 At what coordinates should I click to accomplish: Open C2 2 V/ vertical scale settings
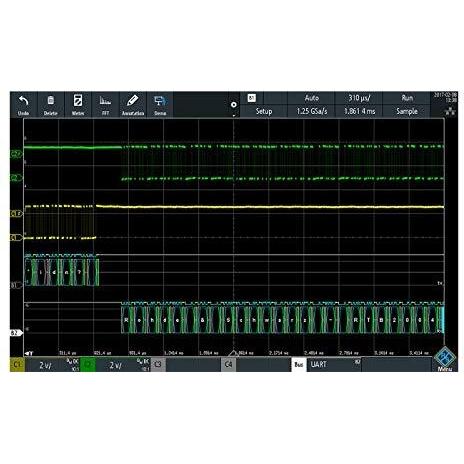tap(123, 365)
